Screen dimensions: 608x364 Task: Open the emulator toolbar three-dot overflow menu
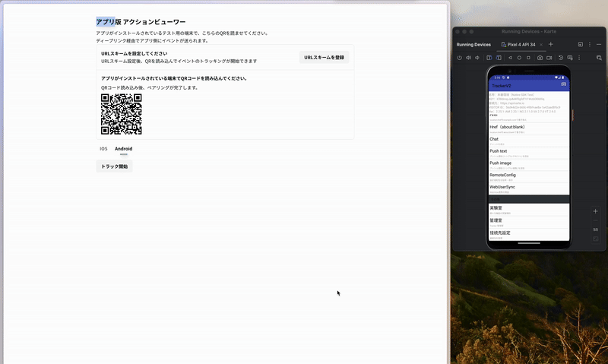tap(580, 58)
